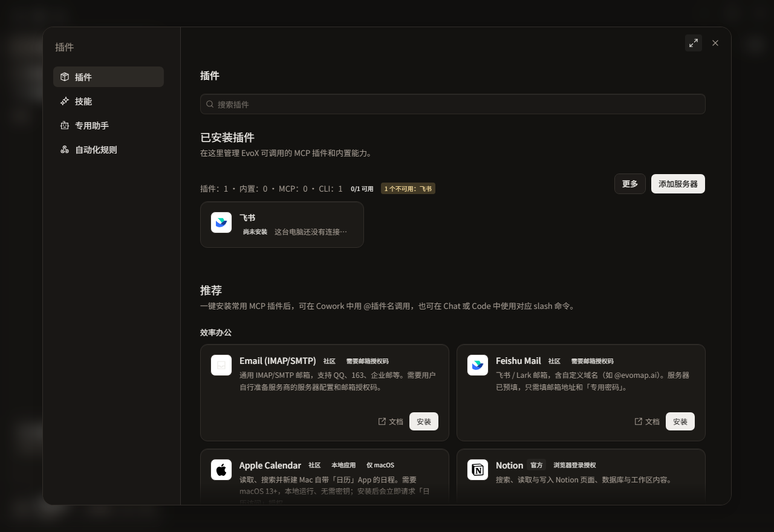
Task: Click the Apple Calendar apple logo icon
Action: coord(221,470)
